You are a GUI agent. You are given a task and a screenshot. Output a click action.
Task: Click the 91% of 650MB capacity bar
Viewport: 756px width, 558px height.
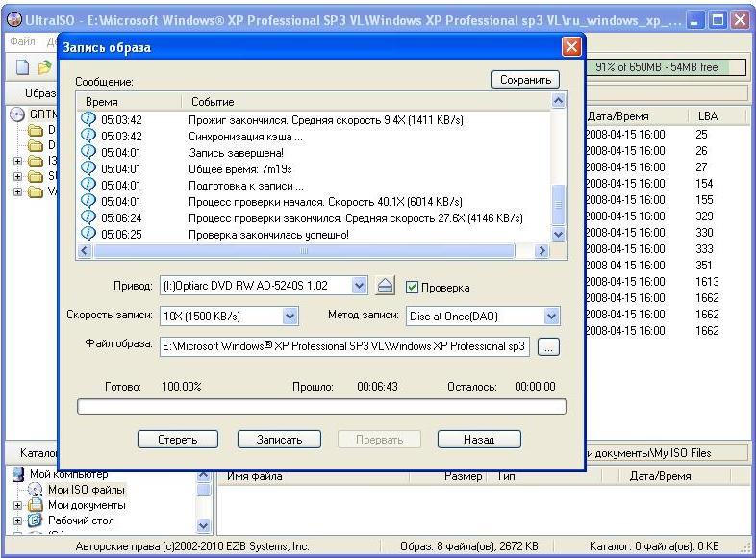667,67
